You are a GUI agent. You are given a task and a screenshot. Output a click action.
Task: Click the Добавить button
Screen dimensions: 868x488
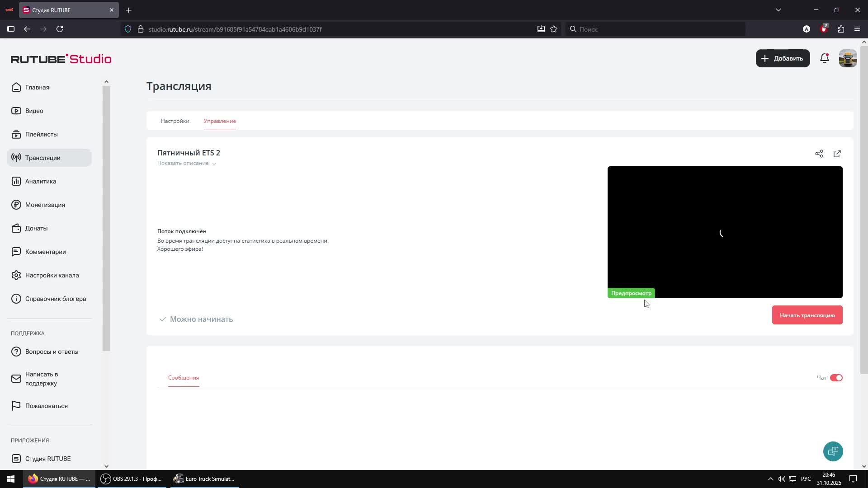tap(783, 58)
